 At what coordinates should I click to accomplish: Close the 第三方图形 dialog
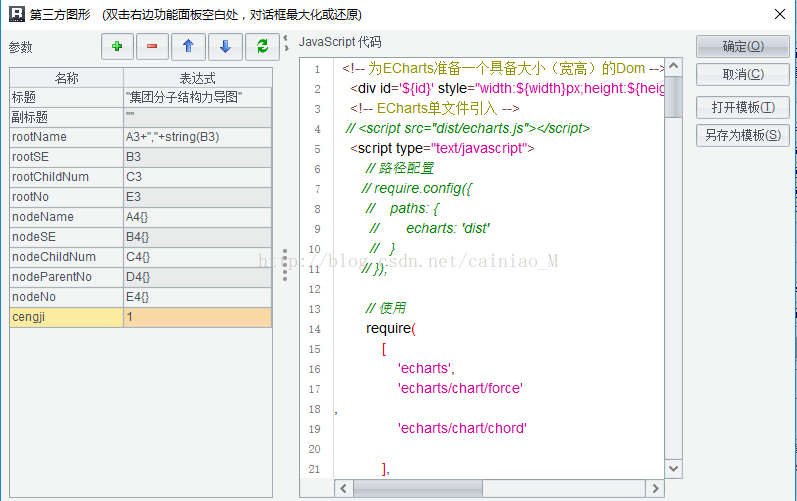pos(780,14)
